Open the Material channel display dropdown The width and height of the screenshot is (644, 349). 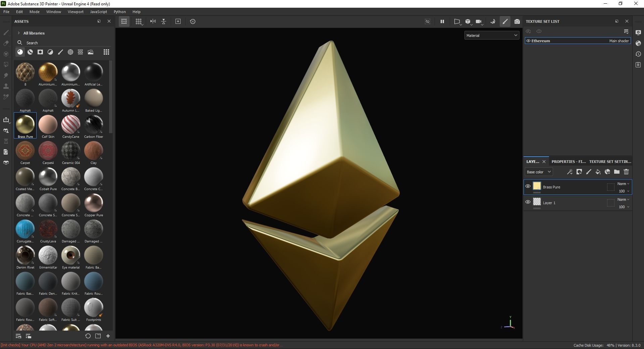click(x=492, y=35)
